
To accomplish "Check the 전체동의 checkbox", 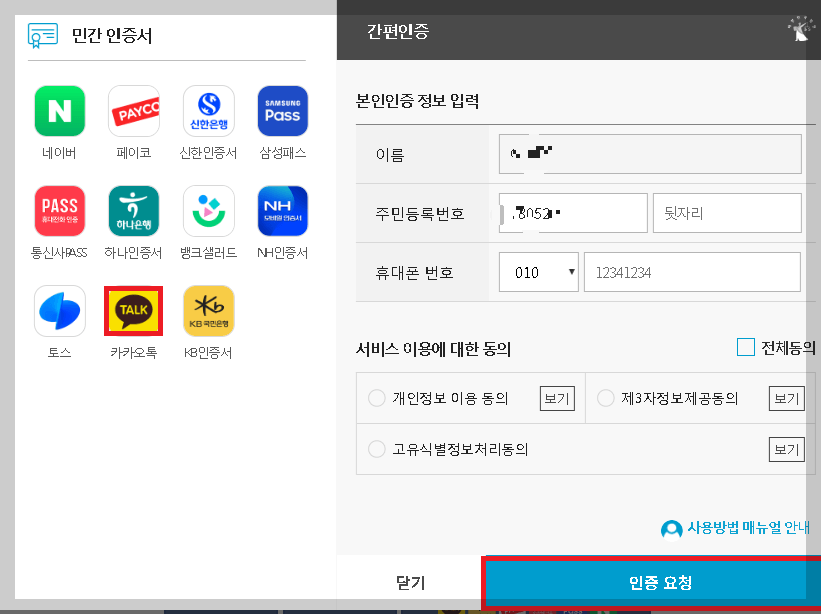I will point(746,347).
